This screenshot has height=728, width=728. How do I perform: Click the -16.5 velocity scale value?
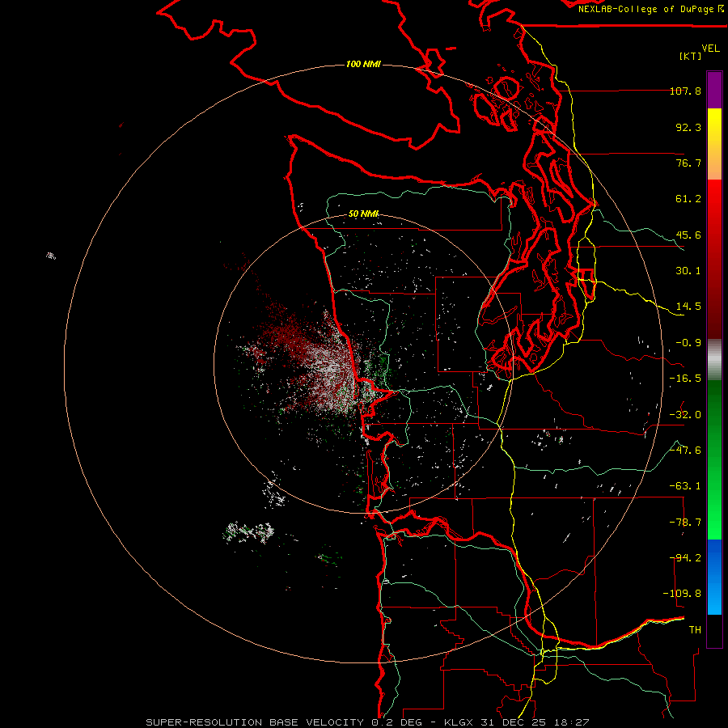click(685, 379)
